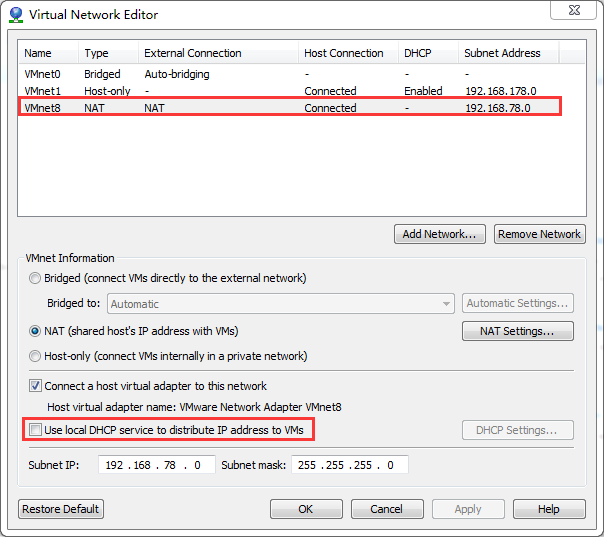This screenshot has width=604, height=537.
Task: Click the Add Network button
Action: [x=440, y=234]
